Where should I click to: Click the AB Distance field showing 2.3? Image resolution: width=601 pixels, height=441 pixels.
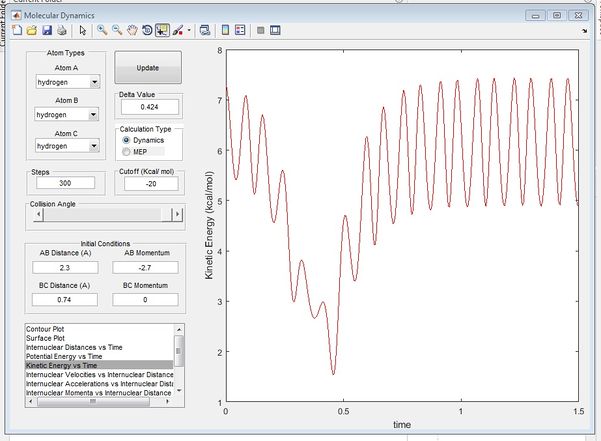click(65, 267)
